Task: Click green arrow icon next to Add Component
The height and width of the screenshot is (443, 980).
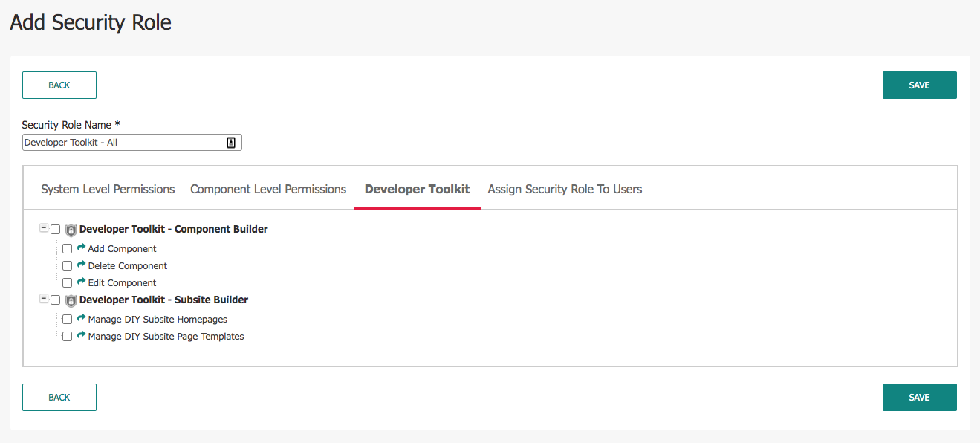Action: point(82,248)
